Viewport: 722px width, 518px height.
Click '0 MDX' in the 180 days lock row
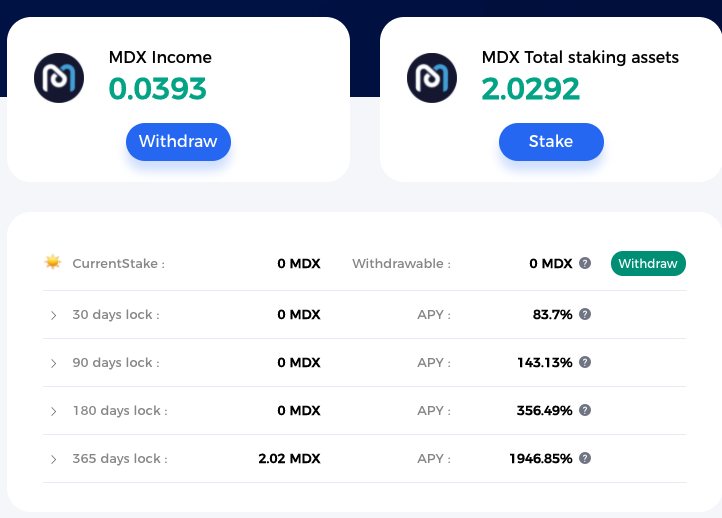tap(299, 410)
